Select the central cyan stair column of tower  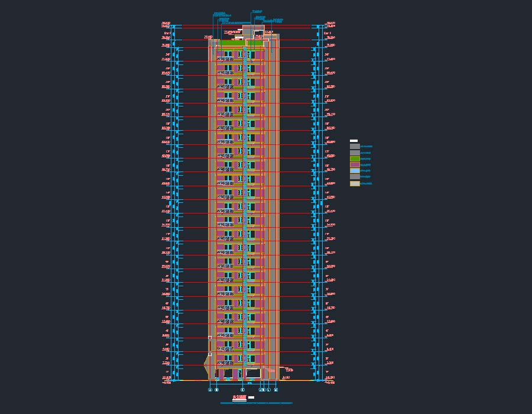point(244,207)
